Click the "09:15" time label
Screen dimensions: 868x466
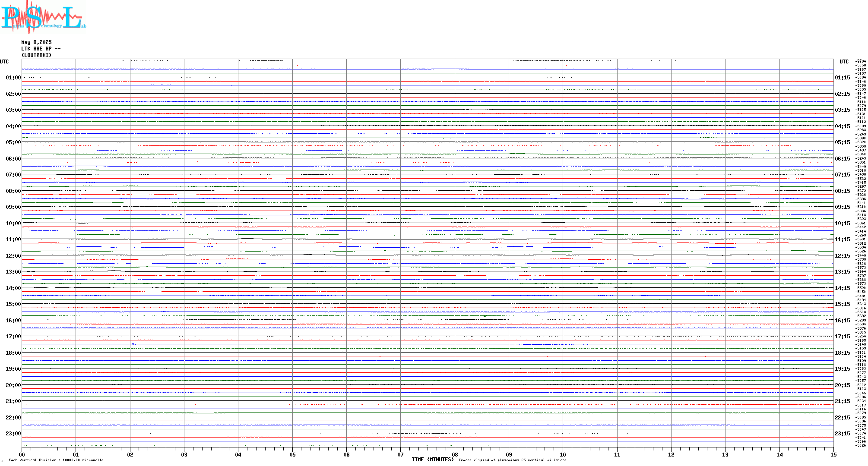point(843,207)
